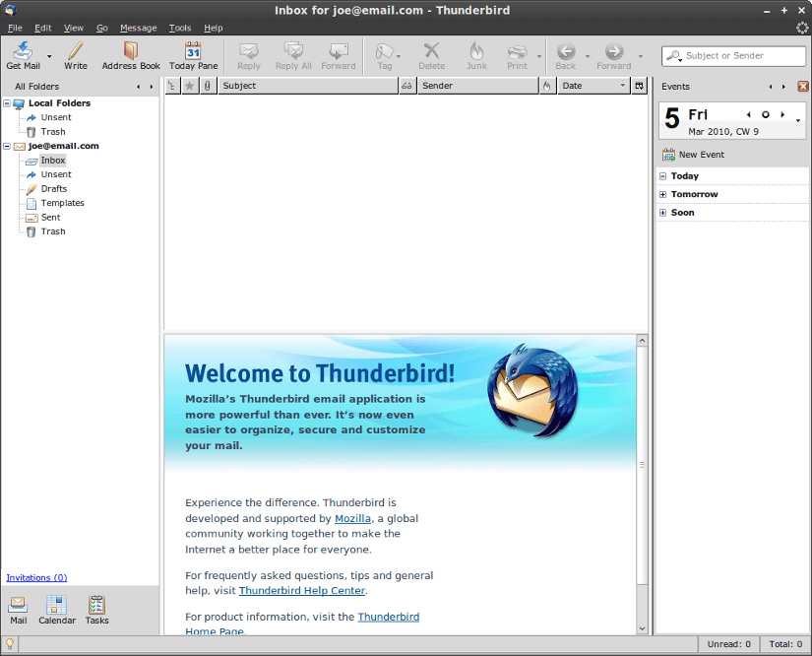The height and width of the screenshot is (656, 812).
Task: Open the column picker icon
Action: pyautogui.click(x=640, y=86)
